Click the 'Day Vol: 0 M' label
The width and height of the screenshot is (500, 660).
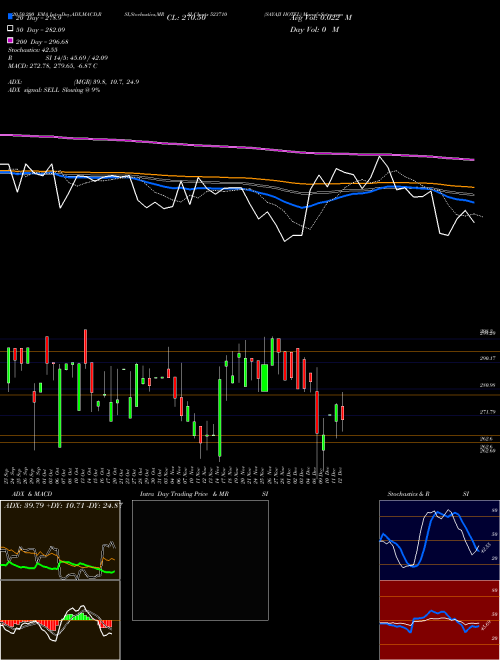[314, 30]
